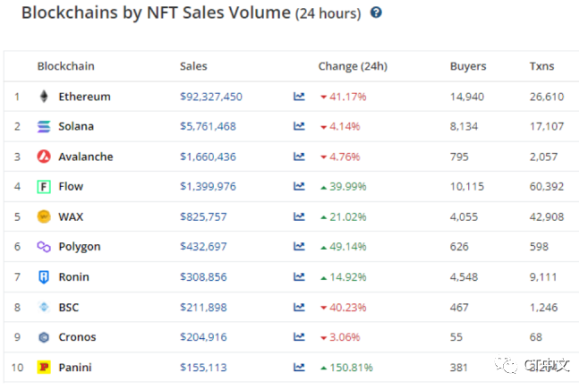This screenshot has height=390, width=588.
Task: Open the BSC row chart icon
Action: tap(299, 307)
